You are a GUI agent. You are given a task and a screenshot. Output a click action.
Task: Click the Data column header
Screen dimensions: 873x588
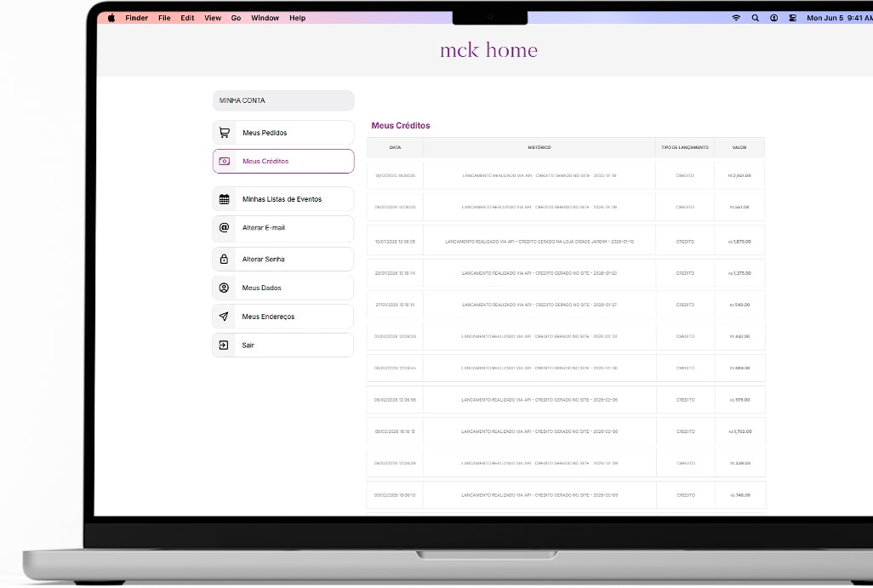pos(395,147)
